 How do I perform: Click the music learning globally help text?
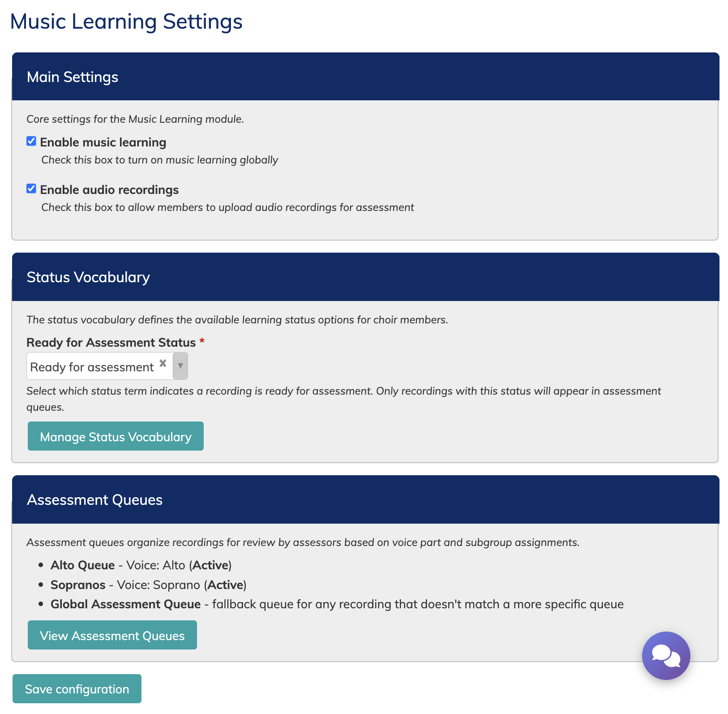[x=159, y=160]
